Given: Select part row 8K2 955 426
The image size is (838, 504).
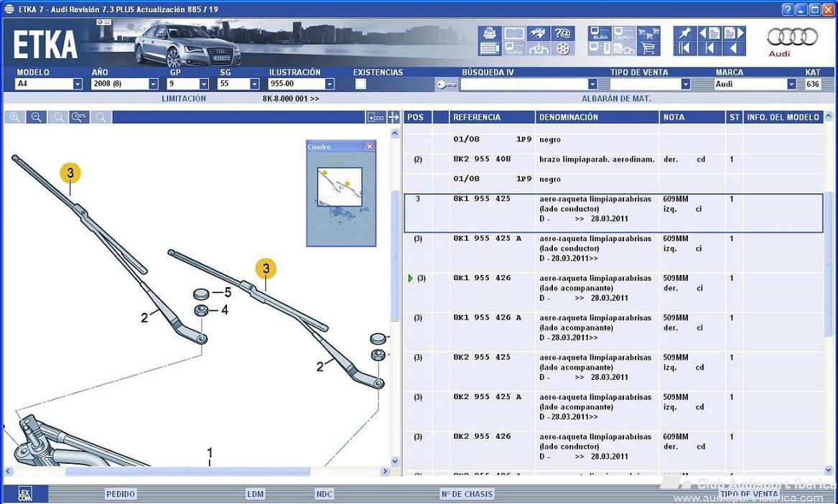Looking at the screenshot, I should (613, 450).
